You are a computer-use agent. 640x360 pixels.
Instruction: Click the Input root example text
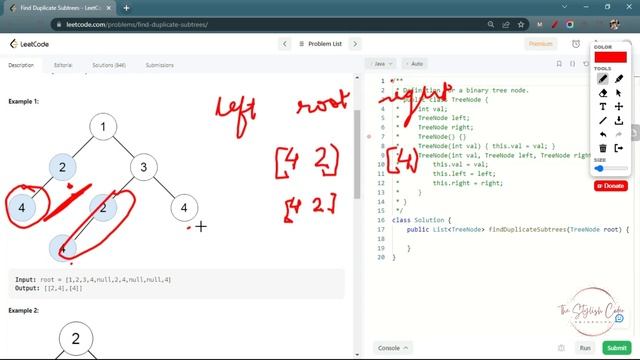click(x=93, y=280)
